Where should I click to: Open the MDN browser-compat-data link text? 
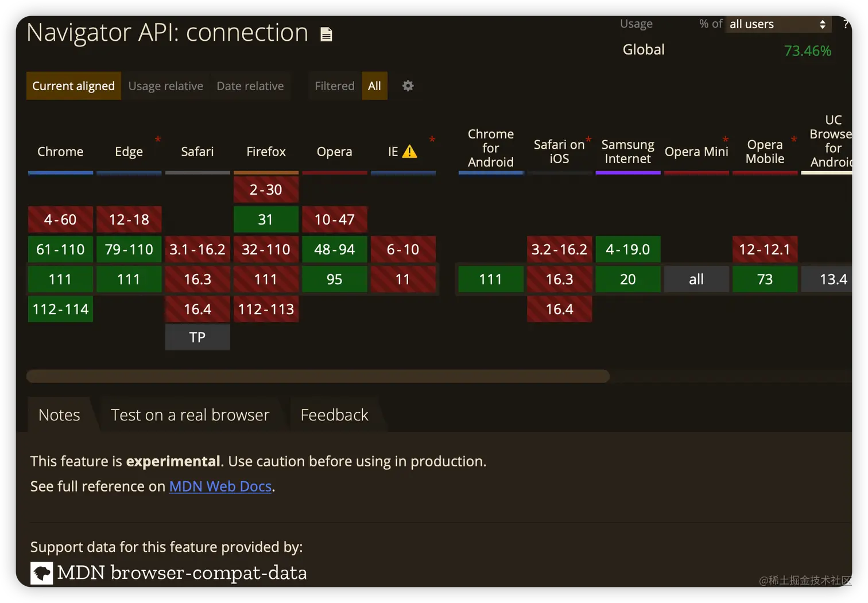point(182,573)
